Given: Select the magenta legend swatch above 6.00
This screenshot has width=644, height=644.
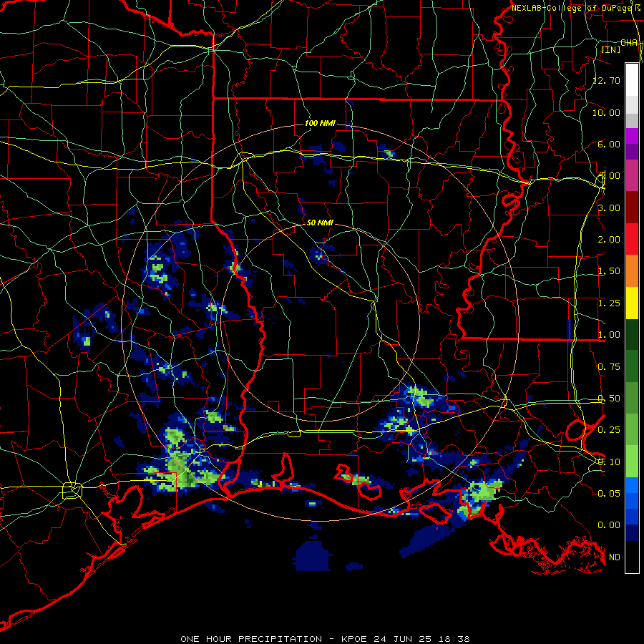Looking at the screenshot, I should [x=632, y=136].
